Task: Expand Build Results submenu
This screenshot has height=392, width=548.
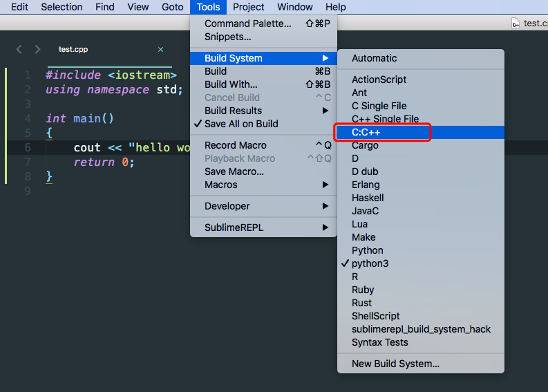Action: [263, 111]
